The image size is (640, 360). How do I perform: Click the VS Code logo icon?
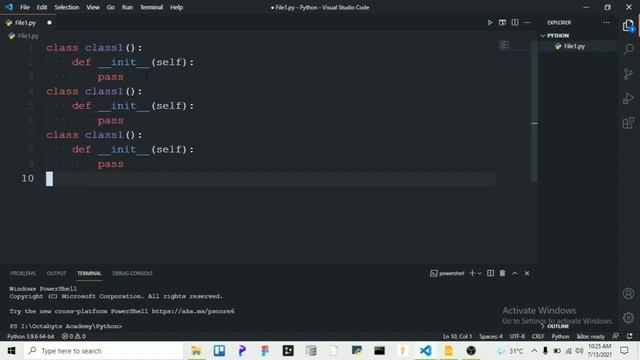coord(9,7)
